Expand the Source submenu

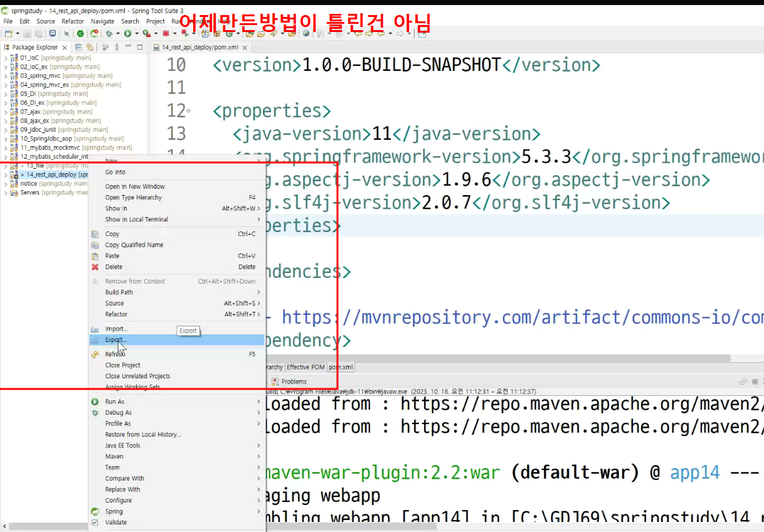click(x=177, y=303)
